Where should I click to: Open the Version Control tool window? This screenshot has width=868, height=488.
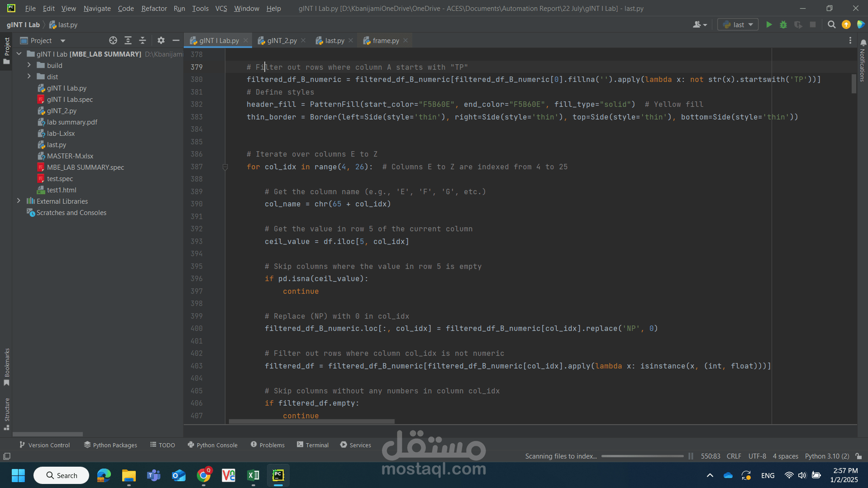(x=44, y=445)
